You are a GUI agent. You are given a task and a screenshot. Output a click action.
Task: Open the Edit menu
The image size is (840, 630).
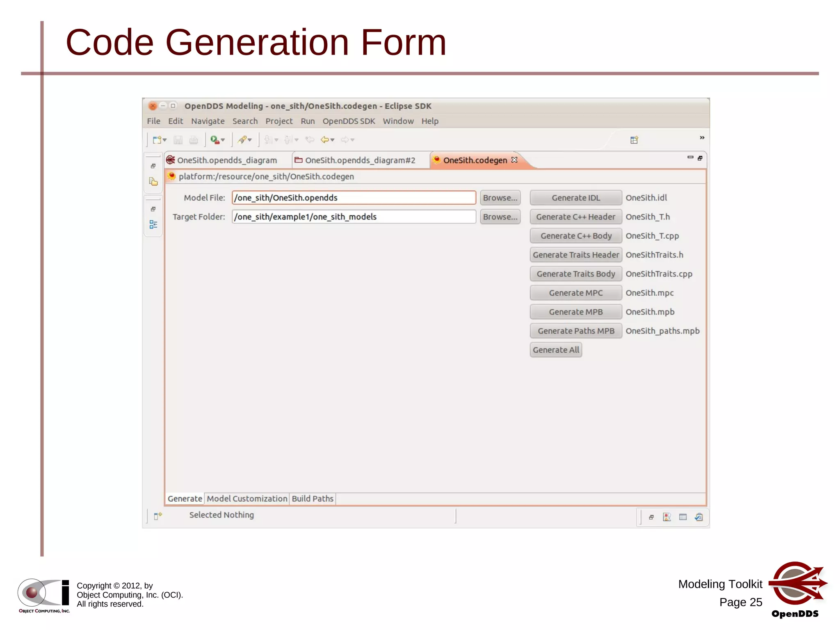pyautogui.click(x=176, y=121)
